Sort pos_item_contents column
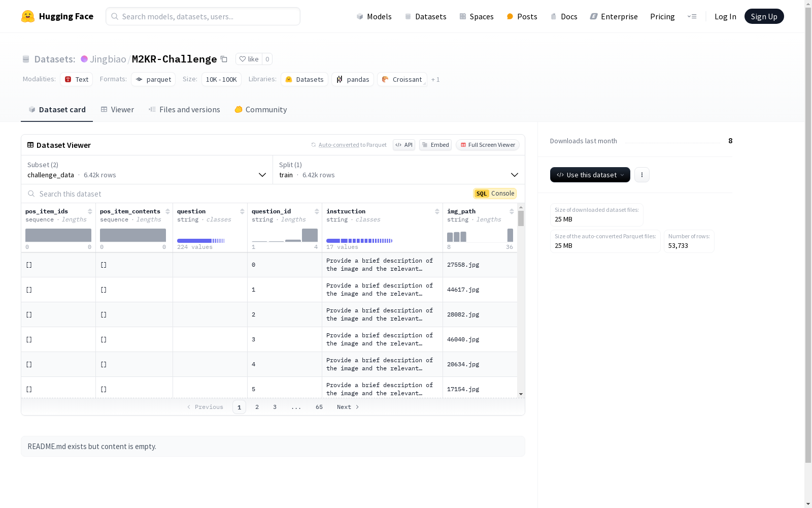Image resolution: width=812 pixels, height=508 pixels. [167, 211]
